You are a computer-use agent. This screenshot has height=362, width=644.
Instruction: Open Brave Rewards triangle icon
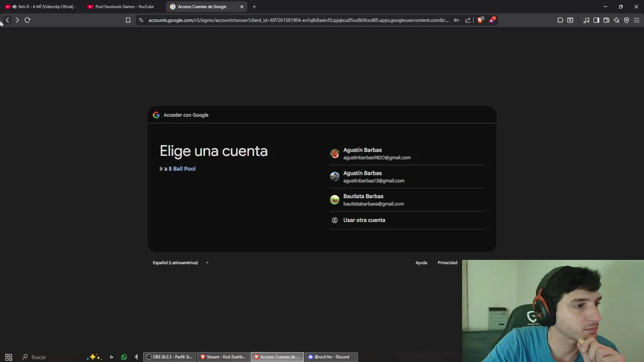(x=492, y=20)
